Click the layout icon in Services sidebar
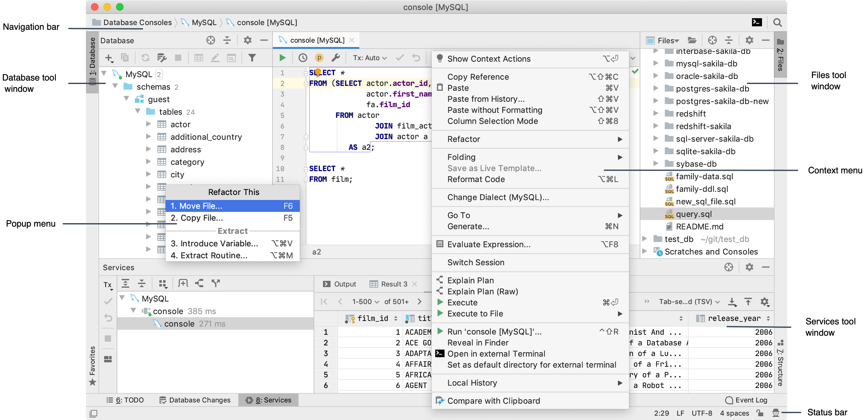 pyautogui.click(x=108, y=360)
